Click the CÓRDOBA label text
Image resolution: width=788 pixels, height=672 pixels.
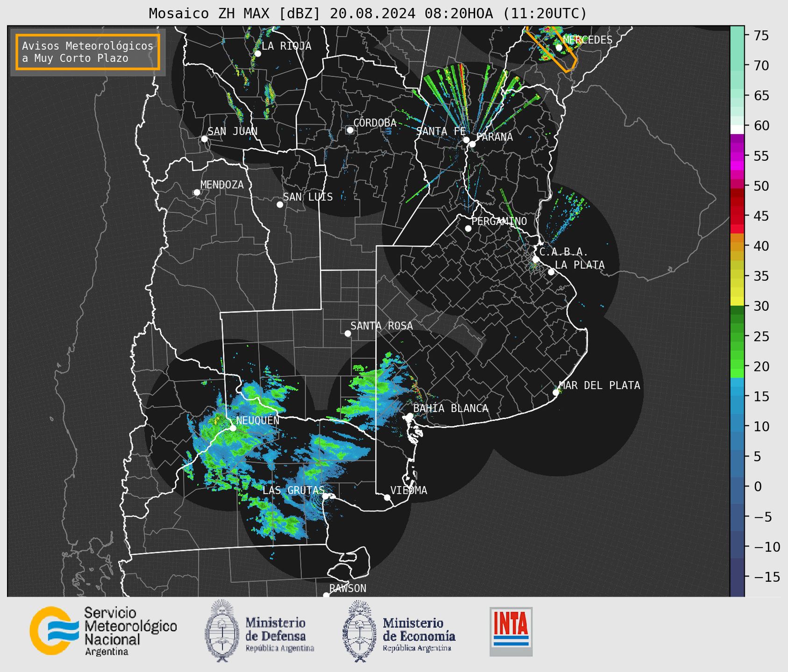click(375, 123)
